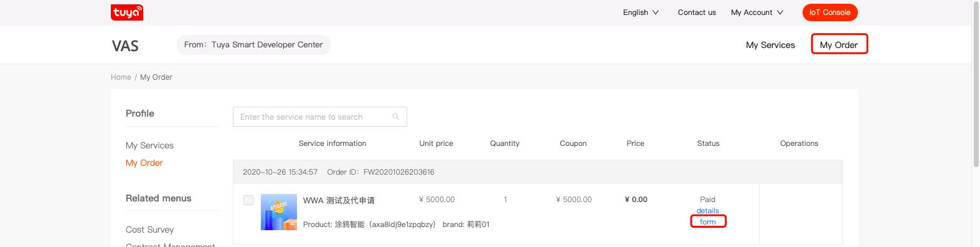The width and height of the screenshot is (980, 247).
Task: Focus the service name search field
Action: (320, 117)
